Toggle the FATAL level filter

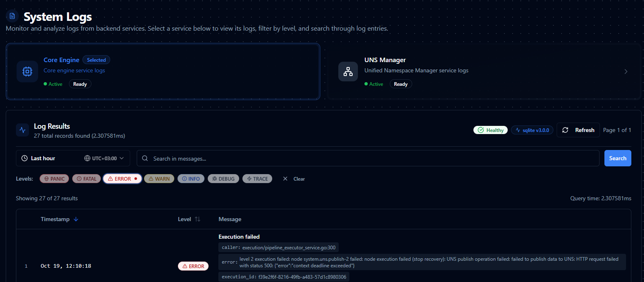pos(87,179)
